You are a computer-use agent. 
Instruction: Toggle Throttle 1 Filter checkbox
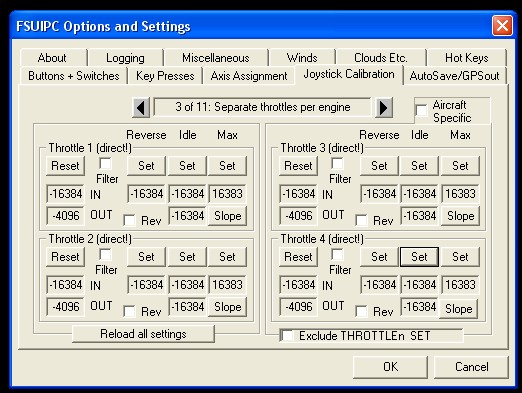click(105, 163)
